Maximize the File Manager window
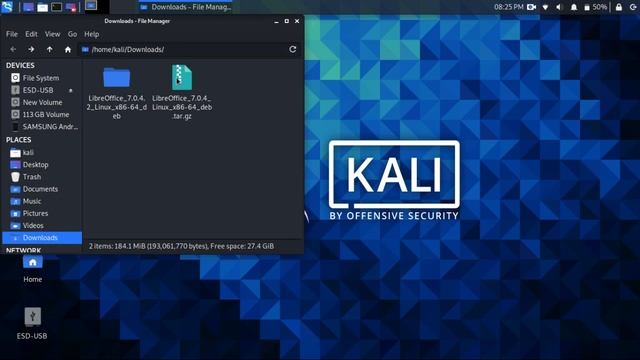640x360 pixels. [287, 21]
